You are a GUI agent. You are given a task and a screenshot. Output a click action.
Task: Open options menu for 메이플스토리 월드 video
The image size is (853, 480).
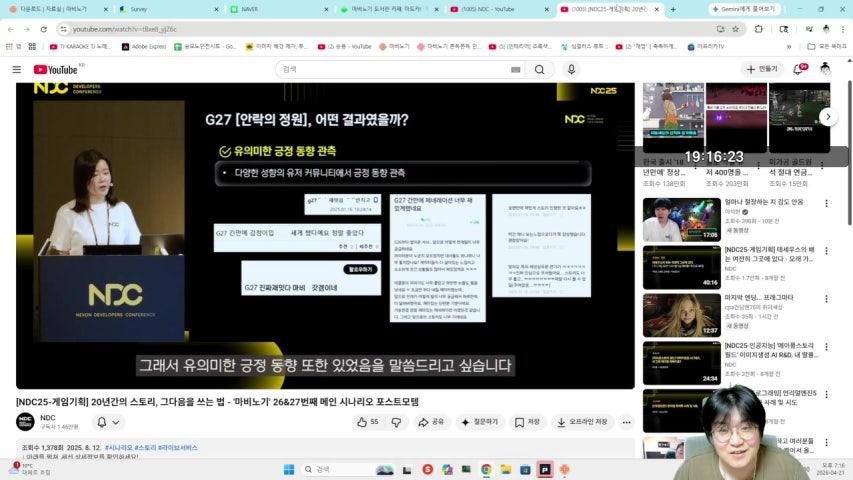tap(826, 347)
